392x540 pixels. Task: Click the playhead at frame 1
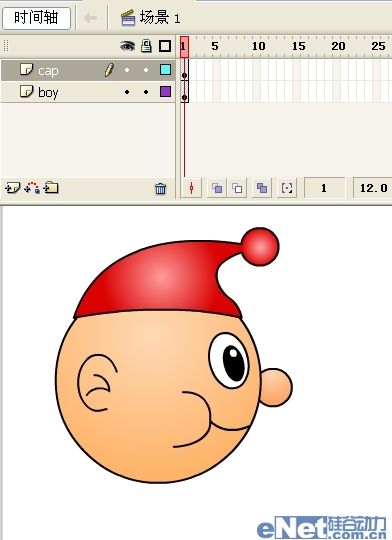click(184, 47)
